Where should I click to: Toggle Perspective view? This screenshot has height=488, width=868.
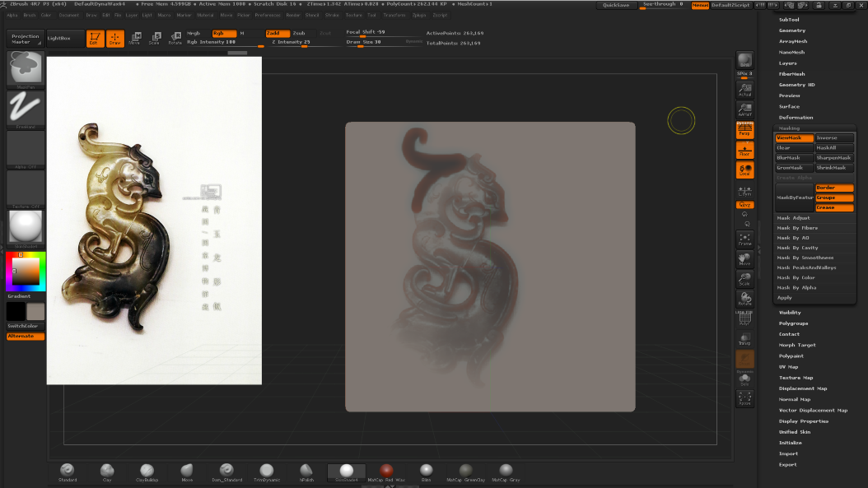point(744,129)
